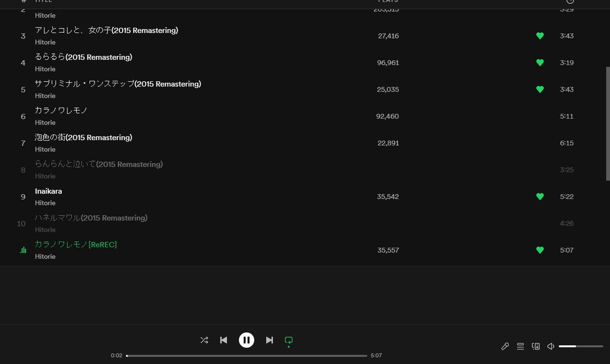
Task: Select the track るらるら(2015 Remastering)
Action: [x=83, y=57]
